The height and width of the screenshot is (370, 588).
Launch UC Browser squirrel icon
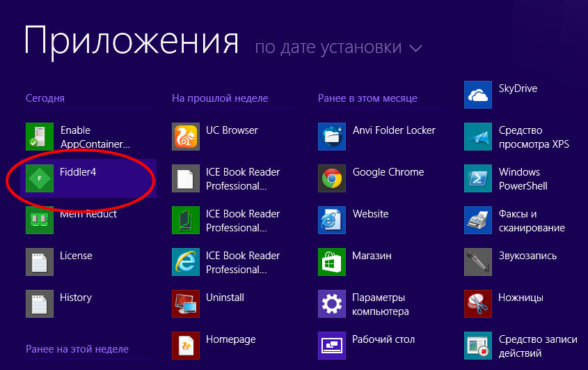[x=186, y=137]
